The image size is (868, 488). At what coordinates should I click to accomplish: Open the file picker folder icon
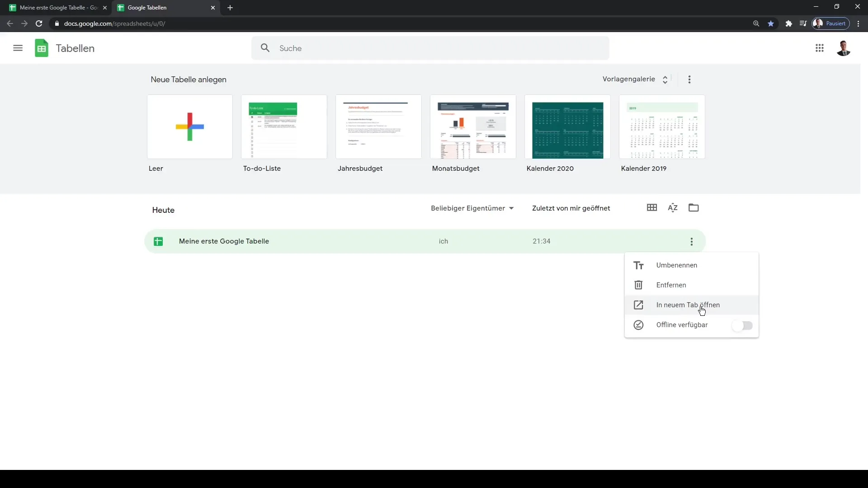coord(693,207)
